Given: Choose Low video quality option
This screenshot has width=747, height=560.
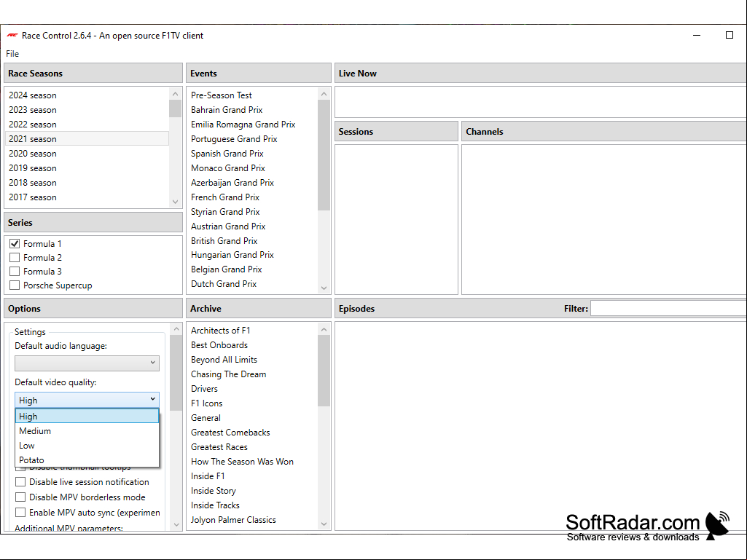Looking at the screenshot, I should pyautogui.click(x=87, y=446).
